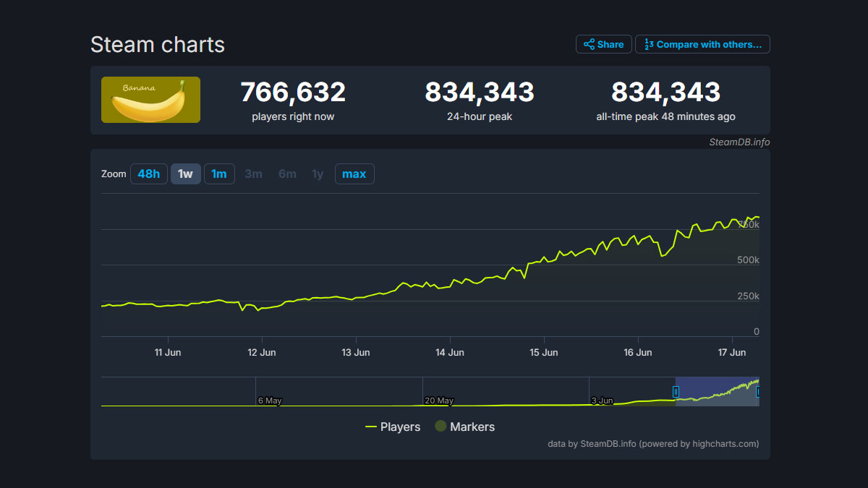Screen dimensions: 868x488
Task: Click the dot icon beside Markers
Action: pyautogui.click(x=441, y=427)
